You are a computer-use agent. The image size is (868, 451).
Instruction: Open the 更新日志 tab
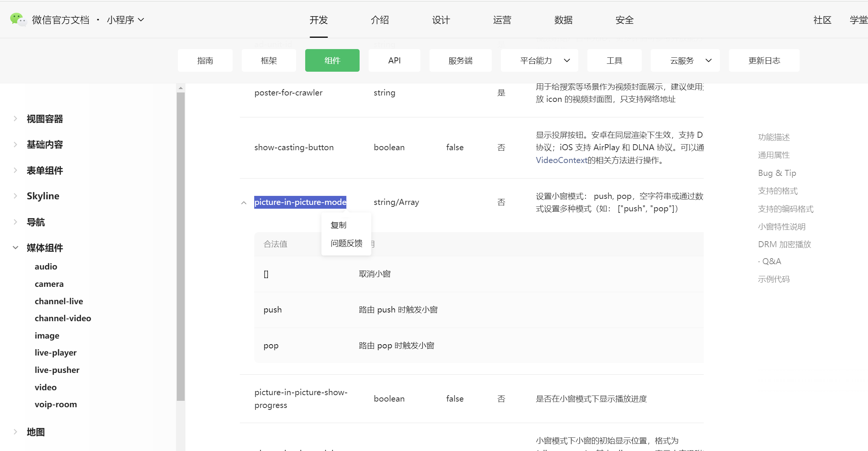coord(764,60)
